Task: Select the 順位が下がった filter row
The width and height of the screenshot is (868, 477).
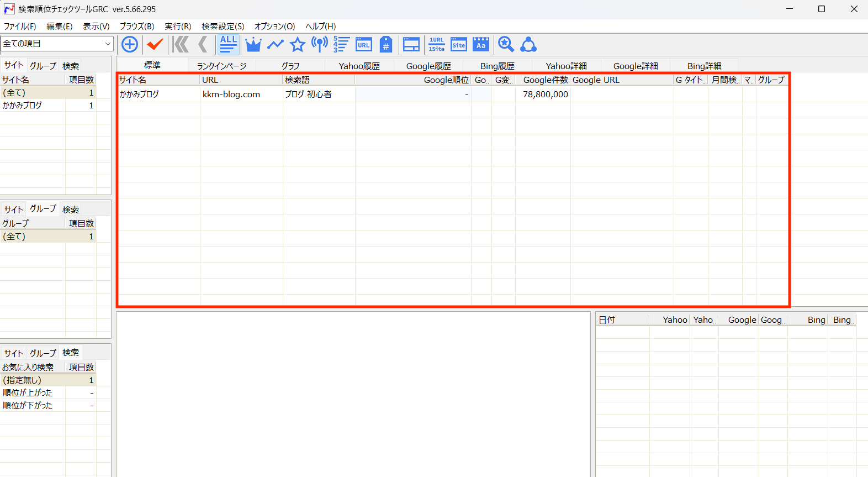Action: click(x=49, y=405)
